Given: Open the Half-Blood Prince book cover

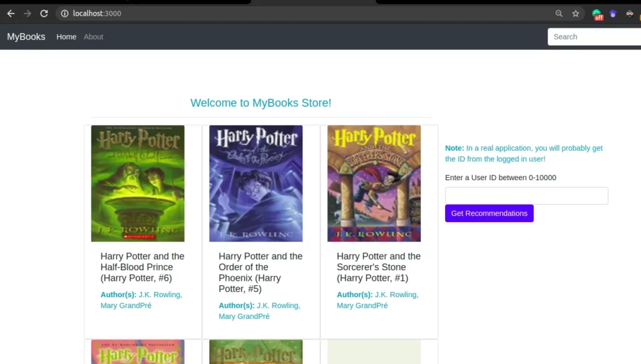Looking at the screenshot, I should point(138,183).
